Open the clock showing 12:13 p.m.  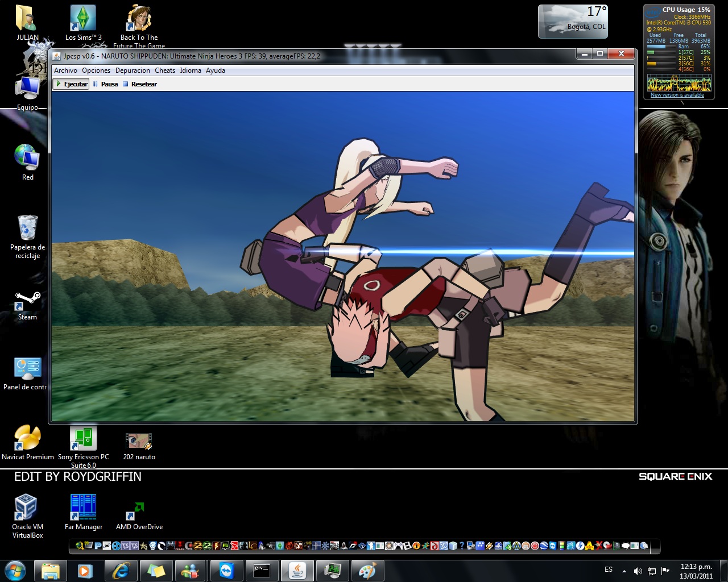(x=696, y=571)
